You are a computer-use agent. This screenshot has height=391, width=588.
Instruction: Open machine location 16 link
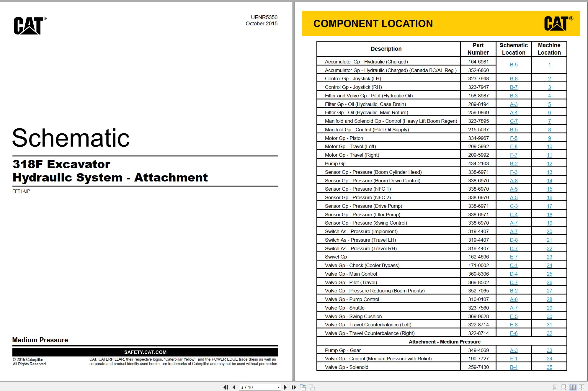pos(549,197)
